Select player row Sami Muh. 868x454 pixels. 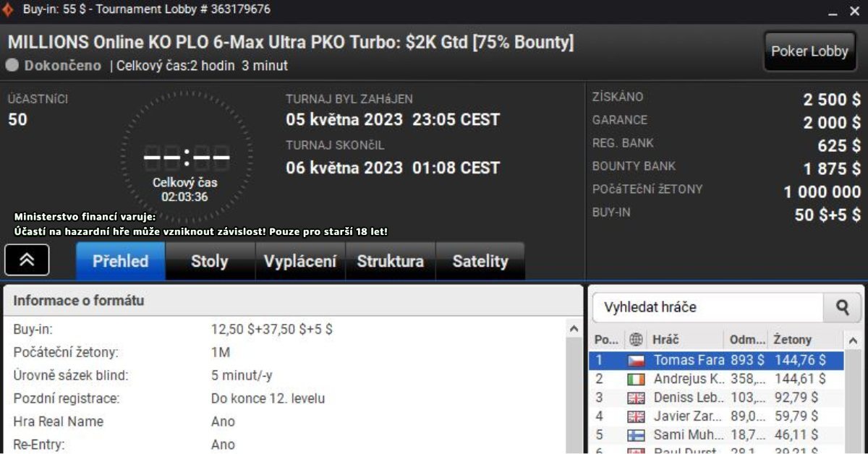pyautogui.click(x=716, y=435)
